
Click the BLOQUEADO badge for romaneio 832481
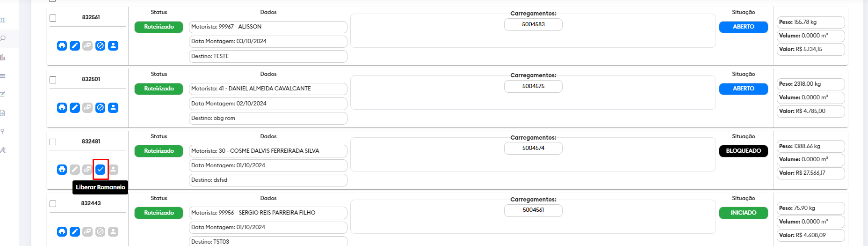point(743,151)
